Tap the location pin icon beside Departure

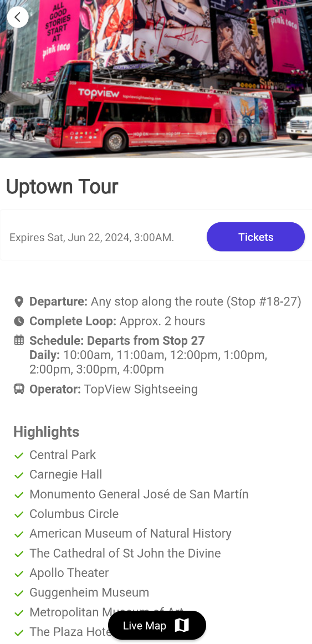19,302
